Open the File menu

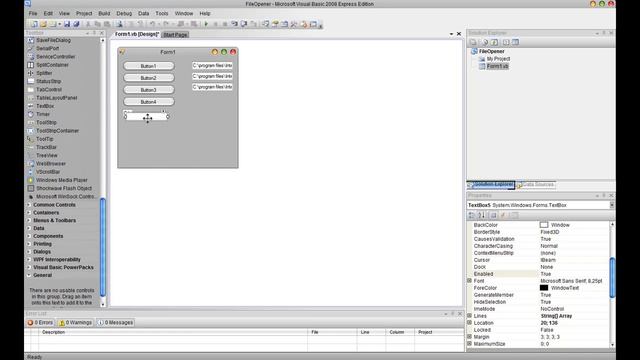pos(33,13)
